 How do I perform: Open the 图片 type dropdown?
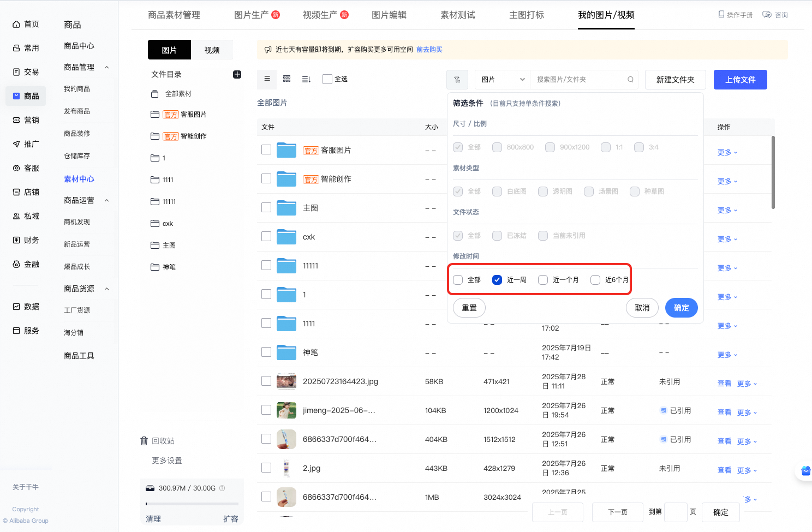tap(503, 80)
